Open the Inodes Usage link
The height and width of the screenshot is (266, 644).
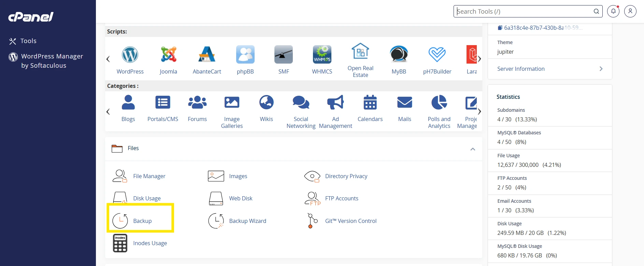150,243
